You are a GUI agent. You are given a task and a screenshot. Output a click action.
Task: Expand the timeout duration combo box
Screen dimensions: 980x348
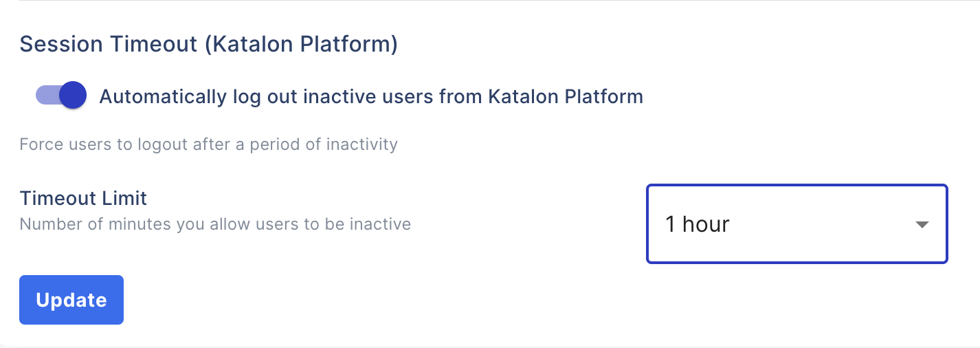click(x=797, y=224)
